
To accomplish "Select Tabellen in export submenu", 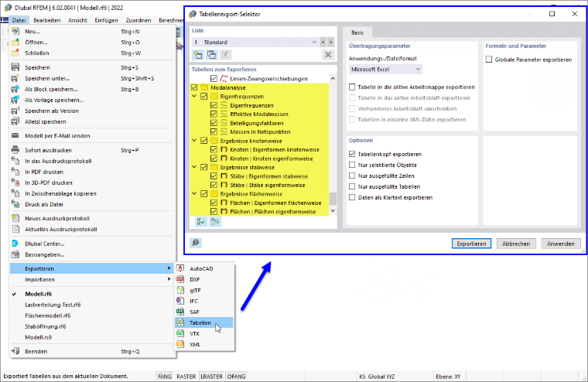I will (x=204, y=322).
